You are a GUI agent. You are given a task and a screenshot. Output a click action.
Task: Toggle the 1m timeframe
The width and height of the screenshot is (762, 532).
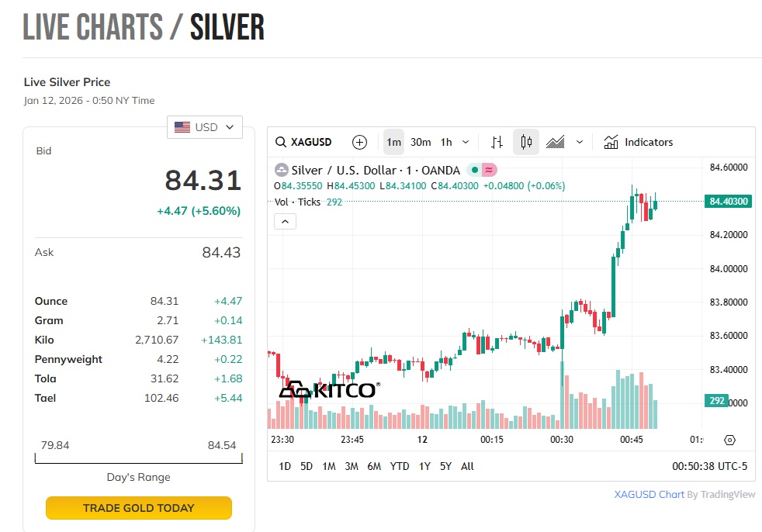pos(393,142)
